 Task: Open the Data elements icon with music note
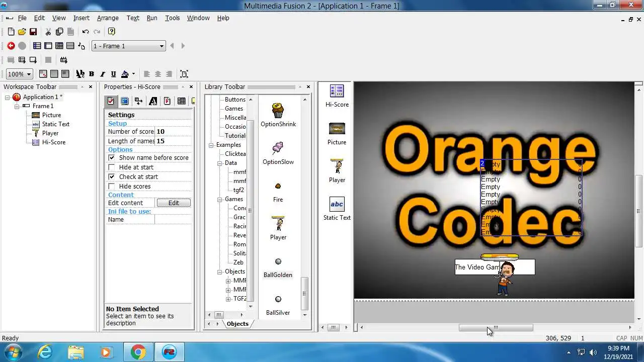pyautogui.click(x=82, y=46)
